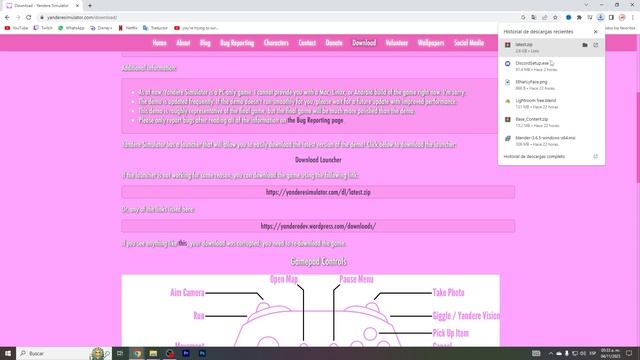
Task: Open Photoshop from the taskbar
Action: [x=202, y=353]
